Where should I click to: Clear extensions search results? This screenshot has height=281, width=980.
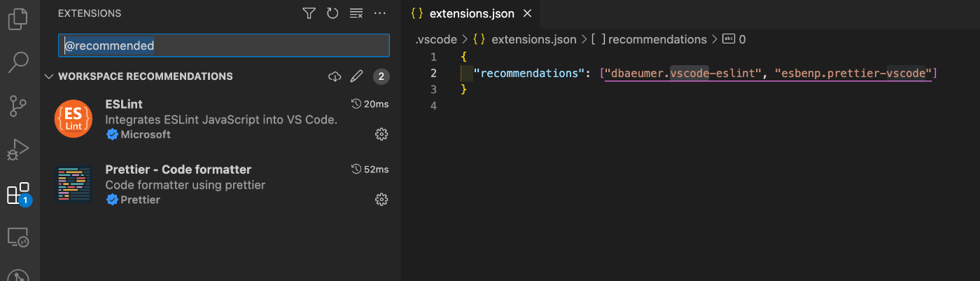click(356, 13)
